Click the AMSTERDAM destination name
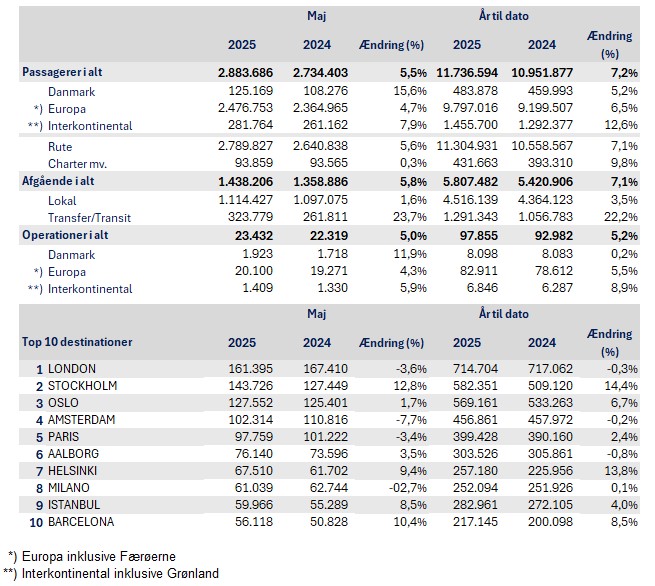 tap(84, 420)
